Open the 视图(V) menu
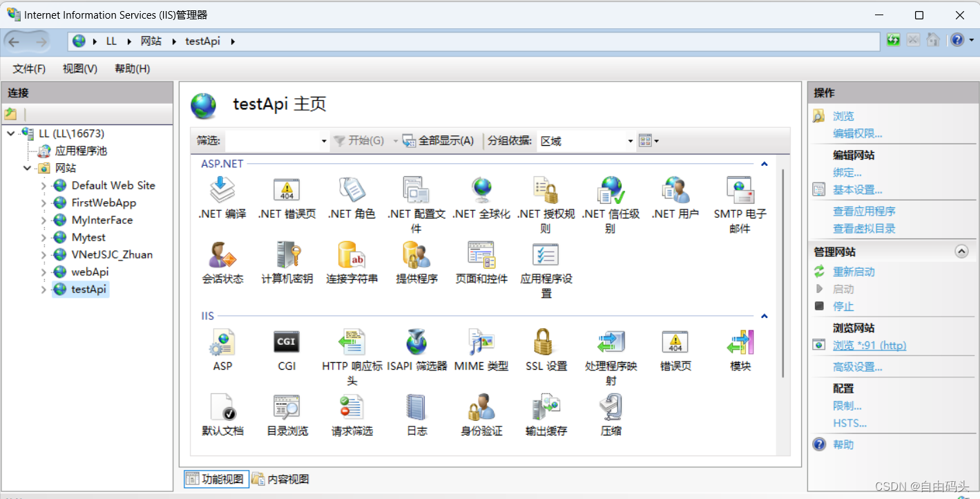The width and height of the screenshot is (980, 499). [79, 68]
